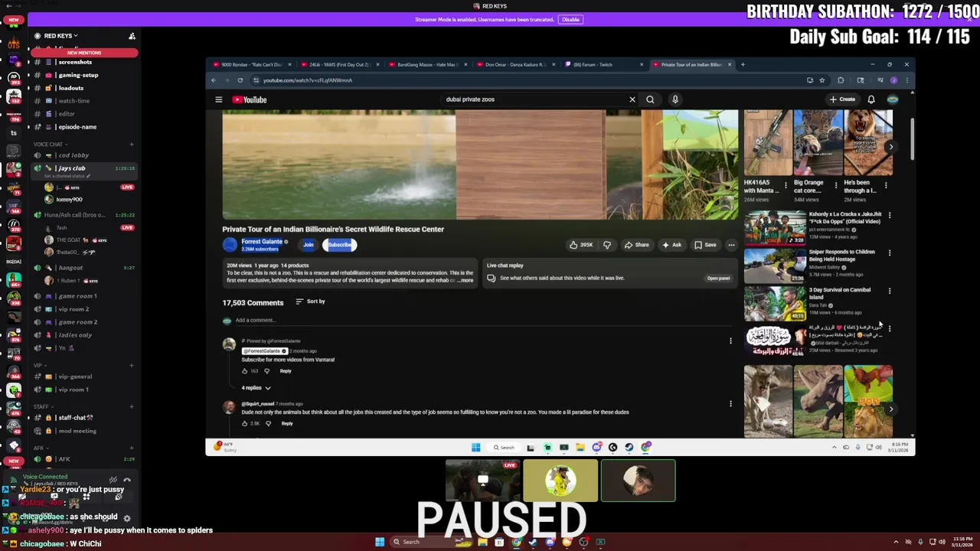Switch to the 24Lik - YAMS tab

(339, 64)
